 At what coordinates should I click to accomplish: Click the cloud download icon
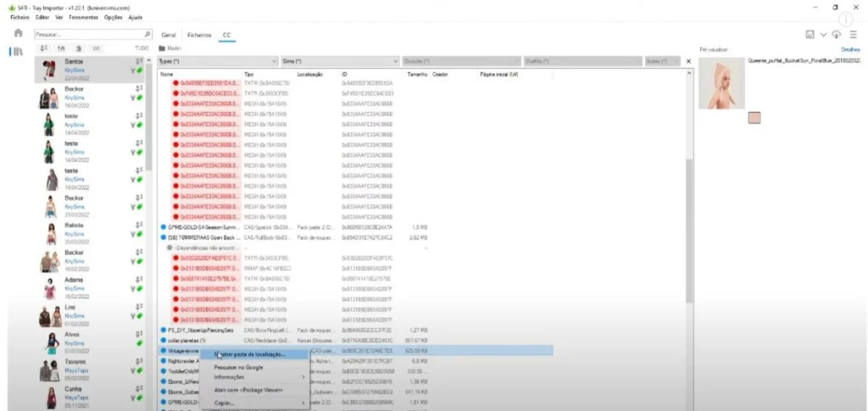837,34
